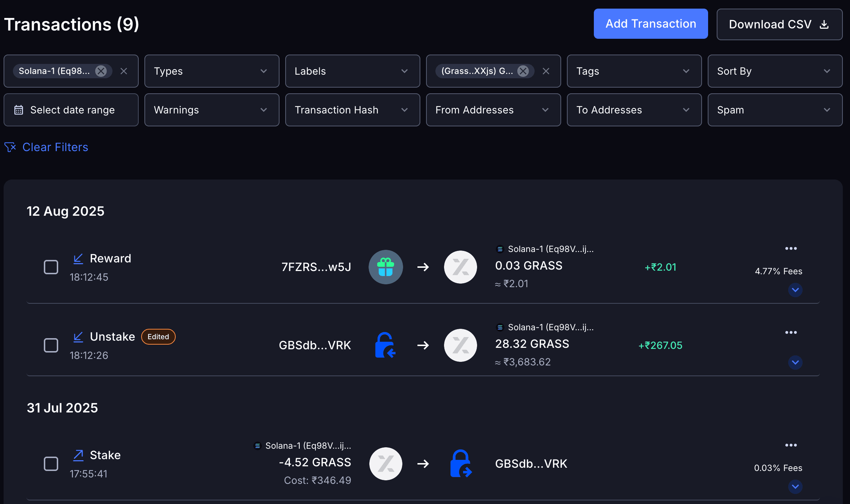The height and width of the screenshot is (504, 850).
Task: Tick the Stake transaction checkbox
Action: tap(51, 464)
